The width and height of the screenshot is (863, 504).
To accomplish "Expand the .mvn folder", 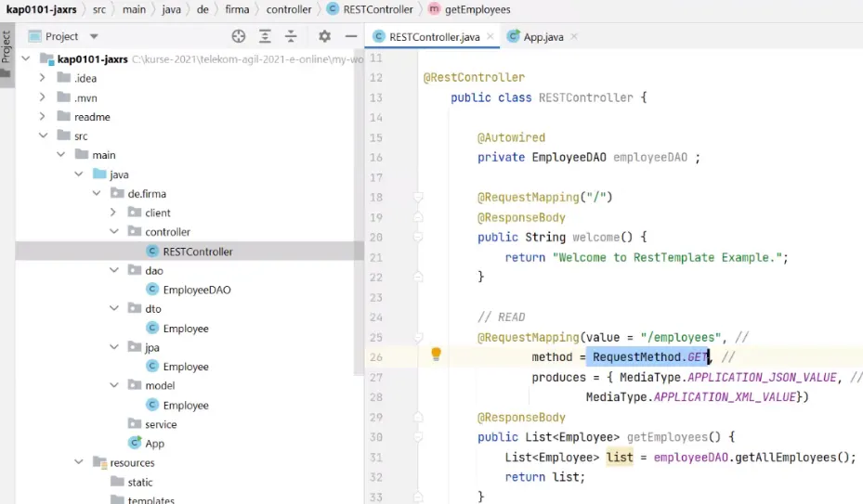I will (x=43, y=97).
